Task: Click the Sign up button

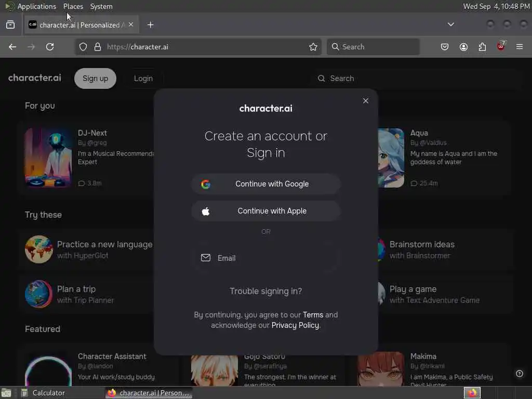Action: click(x=96, y=78)
